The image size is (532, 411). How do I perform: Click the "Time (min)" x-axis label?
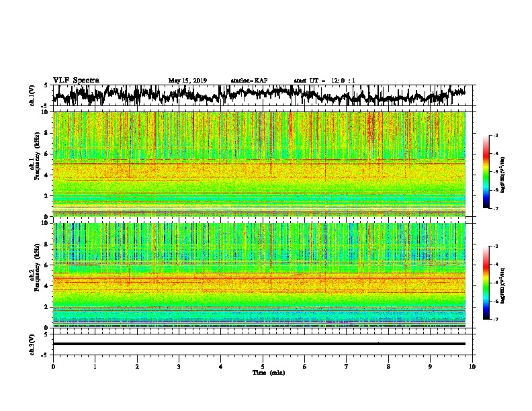click(269, 373)
